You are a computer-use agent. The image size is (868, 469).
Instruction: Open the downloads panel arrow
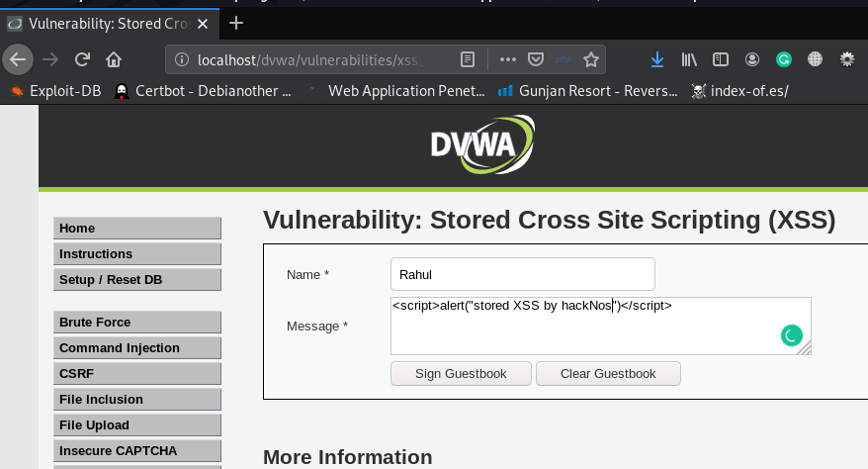657,59
